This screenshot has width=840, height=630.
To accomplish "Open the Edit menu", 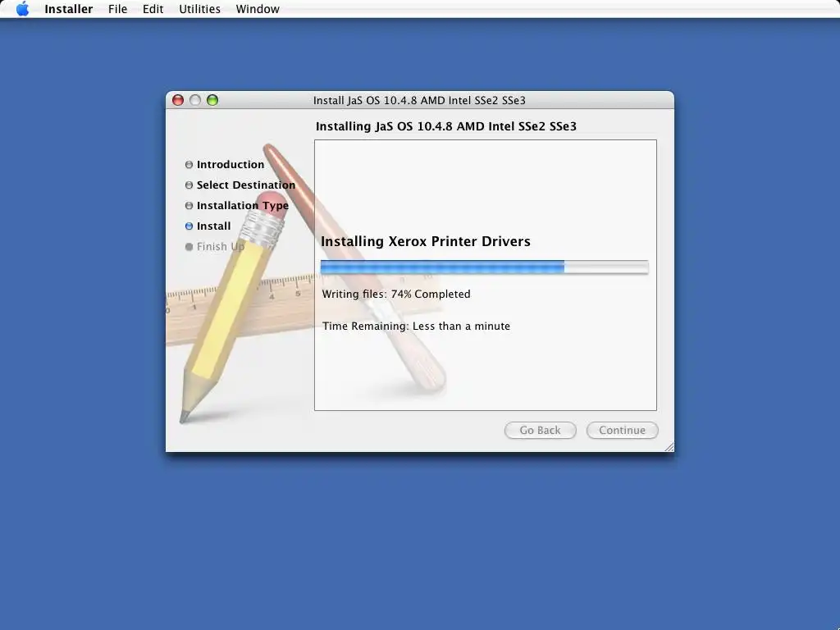I will 153,9.
